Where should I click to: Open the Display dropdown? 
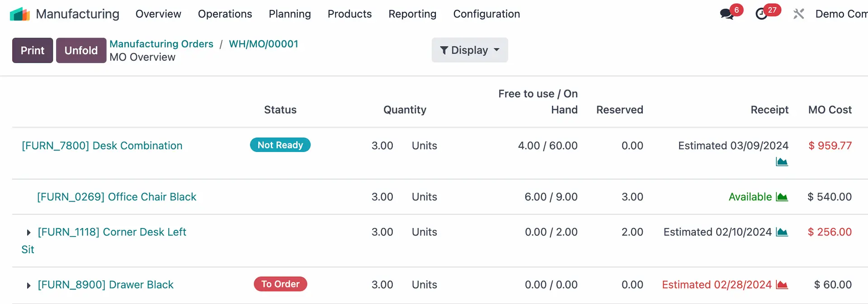pos(469,50)
